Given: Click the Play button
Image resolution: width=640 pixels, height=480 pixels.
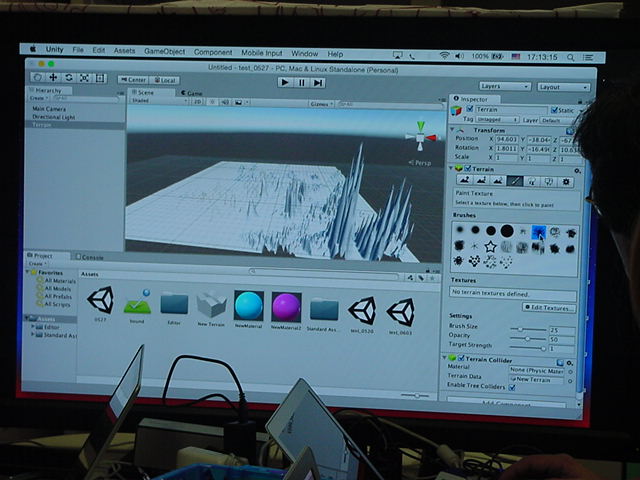Looking at the screenshot, I should click(x=285, y=82).
